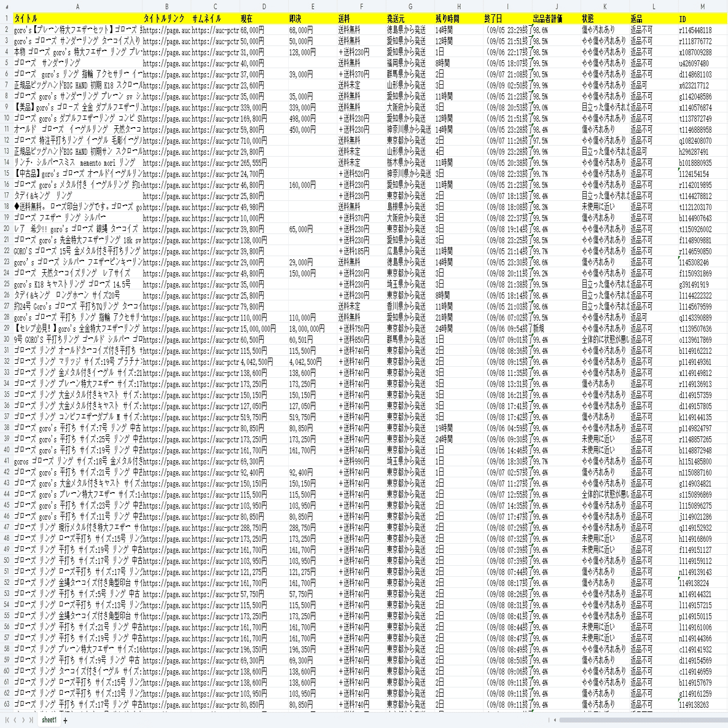The width and height of the screenshot is (728, 728).
Task: Click the sheet tab splitter handle
Action: coord(549,720)
